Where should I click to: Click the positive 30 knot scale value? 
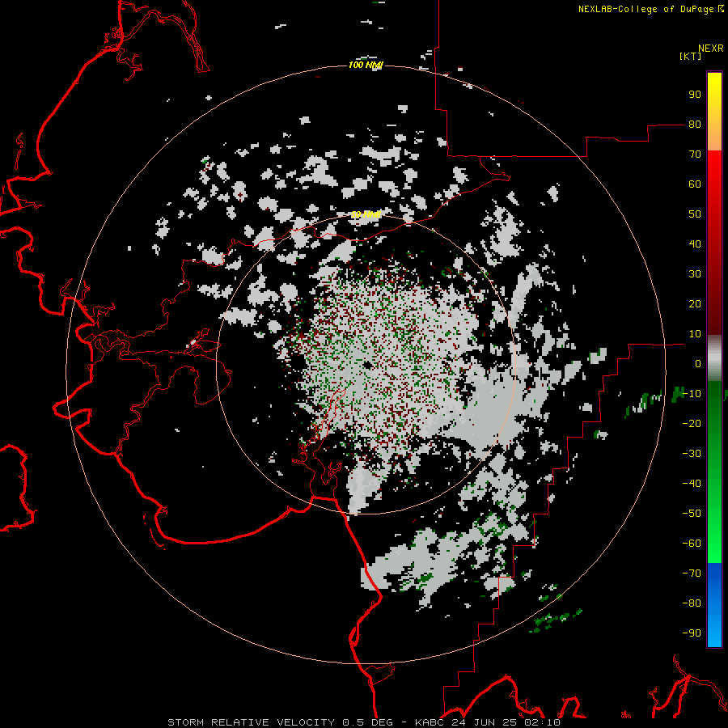pos(695,274)
